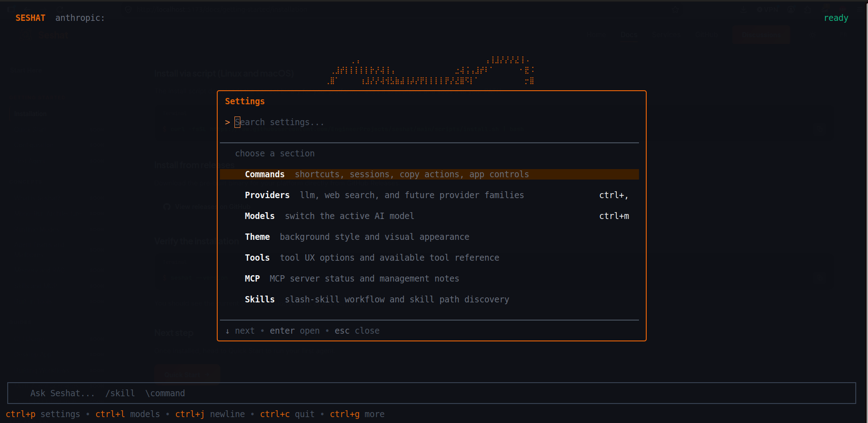Click the Ask Seshat prompt input
868x423 pixels.
431,393
